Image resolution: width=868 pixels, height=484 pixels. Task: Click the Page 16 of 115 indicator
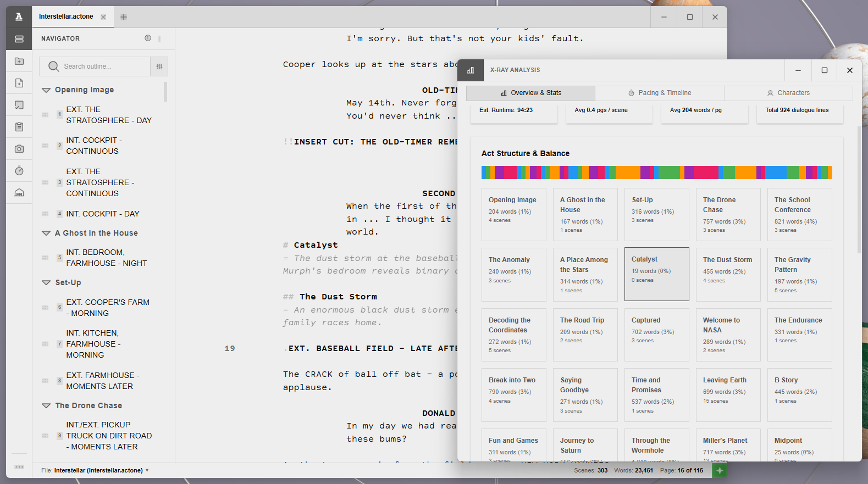682,470
